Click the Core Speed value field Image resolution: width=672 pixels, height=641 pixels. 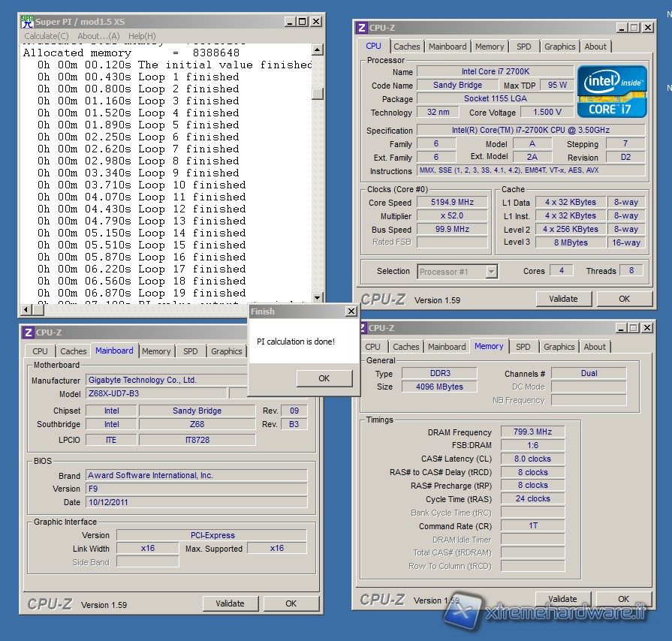453,203
